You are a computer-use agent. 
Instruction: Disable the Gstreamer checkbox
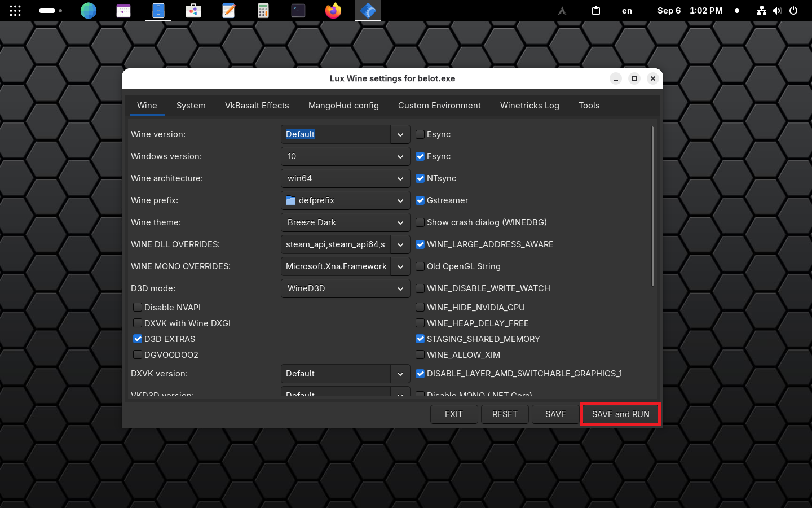[420, 200]
